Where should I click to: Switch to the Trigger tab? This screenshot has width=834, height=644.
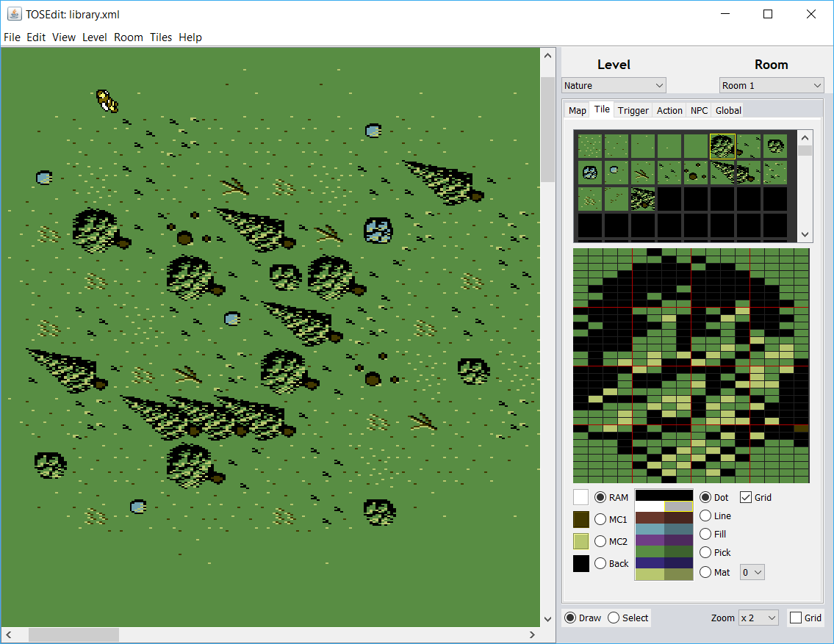click(633, 110)
